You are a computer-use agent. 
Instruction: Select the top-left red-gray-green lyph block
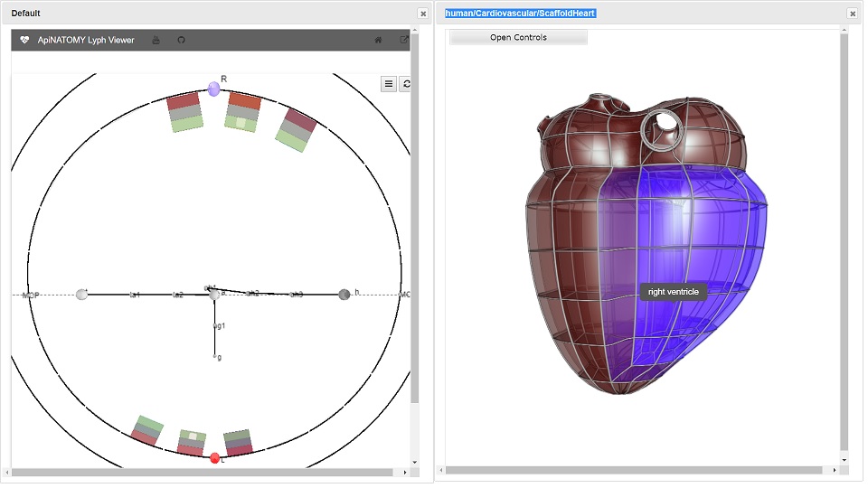[x=184, y=112]
